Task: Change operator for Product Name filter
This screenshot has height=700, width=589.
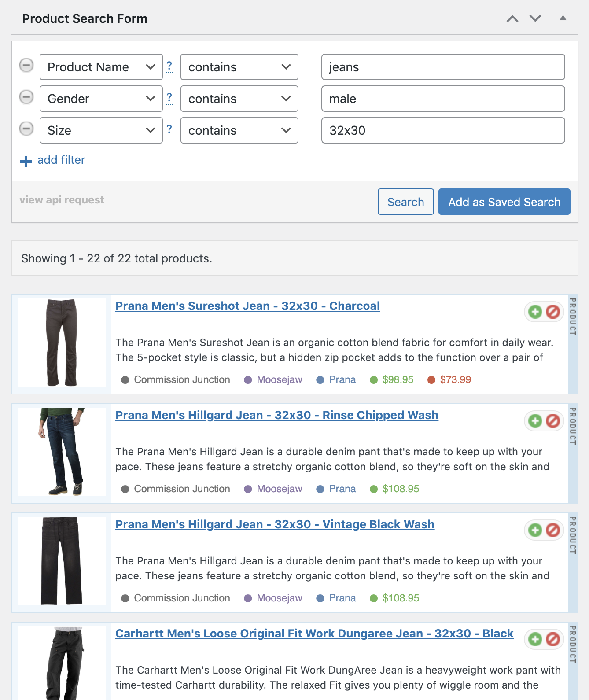Action: tap(239, 67)
